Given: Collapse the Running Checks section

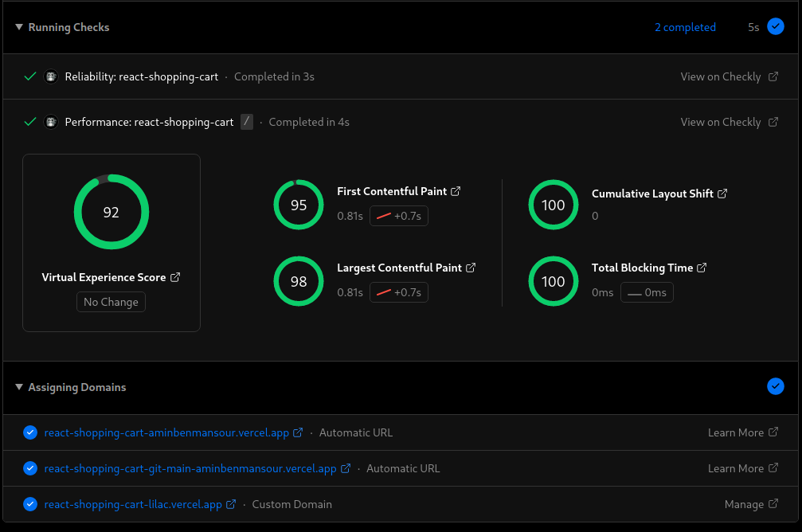Looking at the screenshot, I should click(19, 27).
